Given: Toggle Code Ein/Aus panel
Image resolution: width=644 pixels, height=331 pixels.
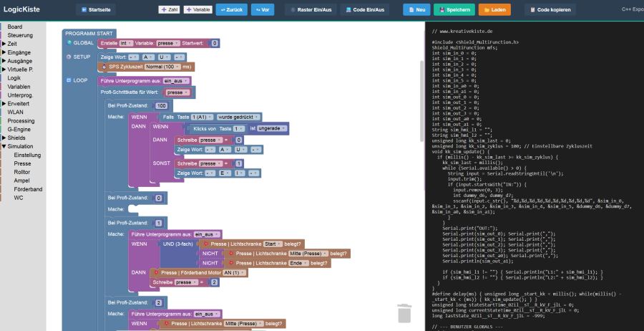Looking at the screenshot, I should click(x=365, y=9).
